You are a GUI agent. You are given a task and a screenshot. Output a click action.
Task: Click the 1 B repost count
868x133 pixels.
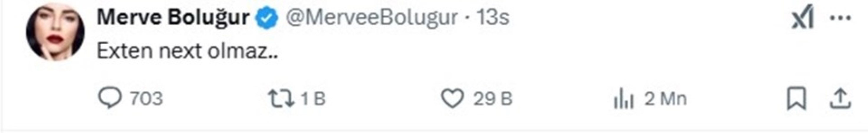(x=313, y=99)
